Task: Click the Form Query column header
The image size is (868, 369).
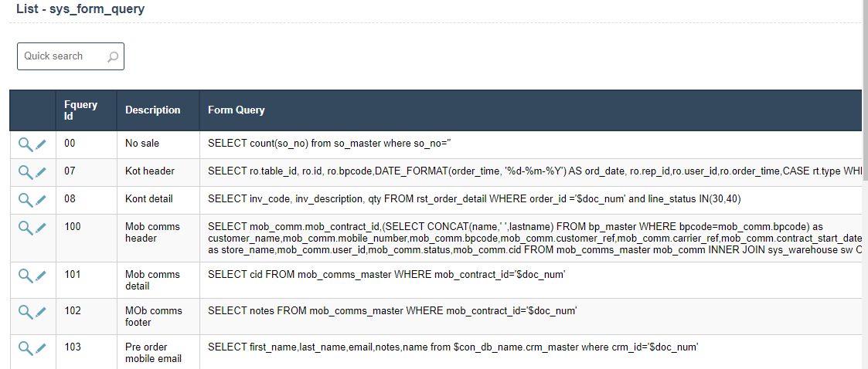Action: 237,110
